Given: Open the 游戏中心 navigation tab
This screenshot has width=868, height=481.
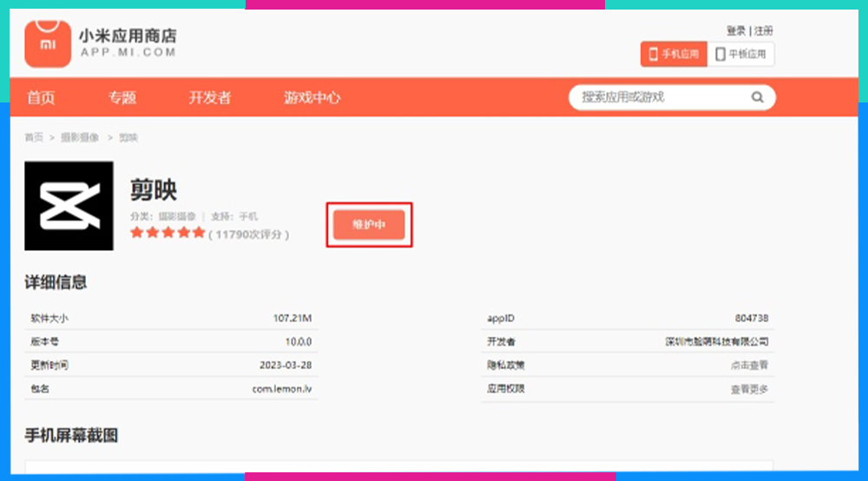Looking at the screenshot, I should 312,98.
